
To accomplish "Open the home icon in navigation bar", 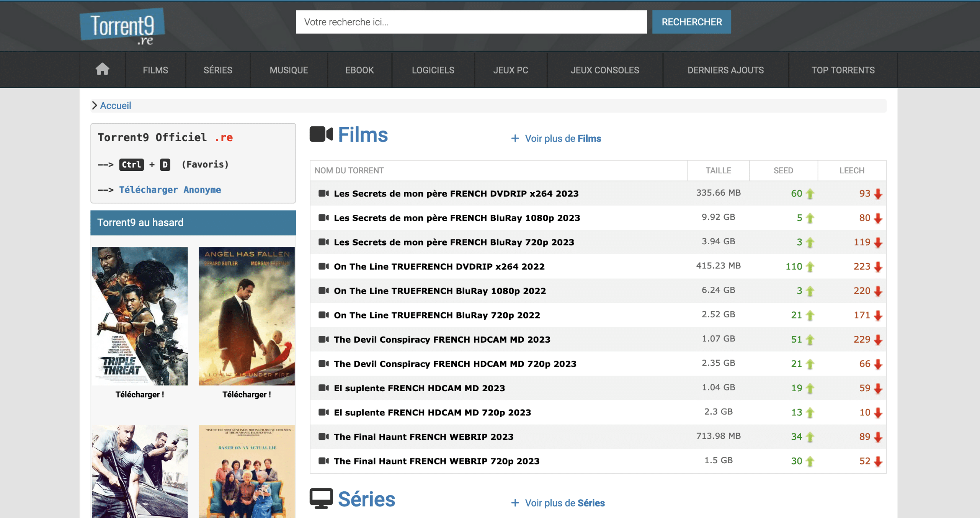I will point(102,70).
